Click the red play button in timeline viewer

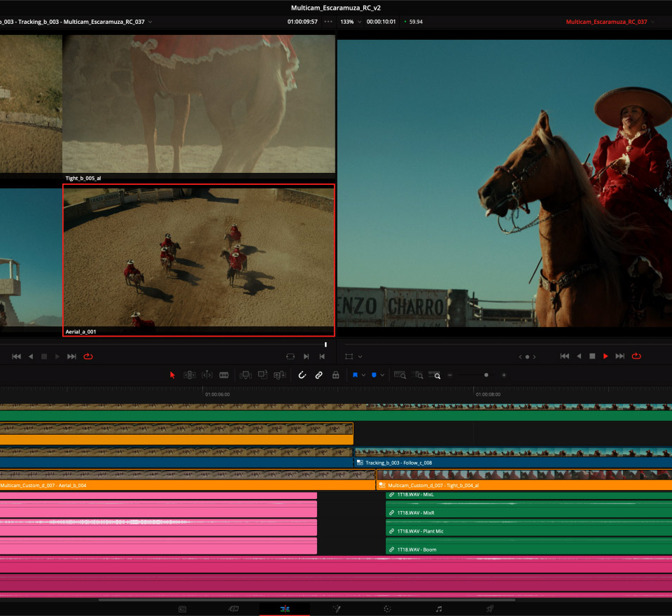coord(605,356)
